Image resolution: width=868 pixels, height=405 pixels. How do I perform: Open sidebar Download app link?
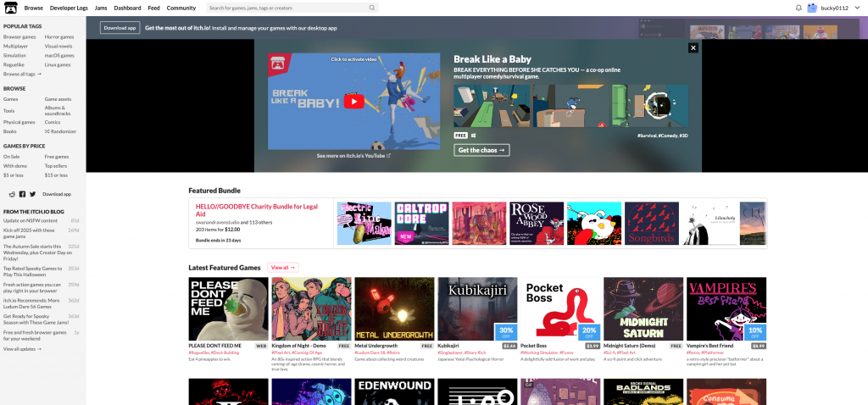(57, 194)
